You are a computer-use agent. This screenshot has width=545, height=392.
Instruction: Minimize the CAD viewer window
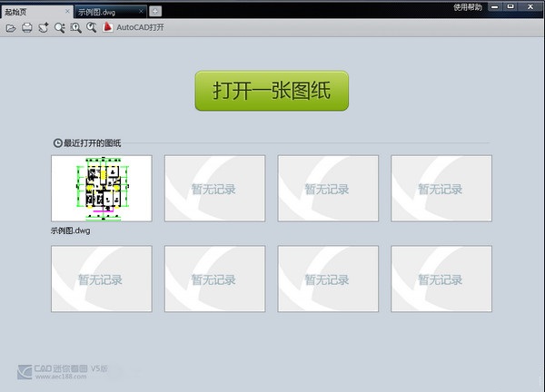pyautogui.click(x=495, y=6)
